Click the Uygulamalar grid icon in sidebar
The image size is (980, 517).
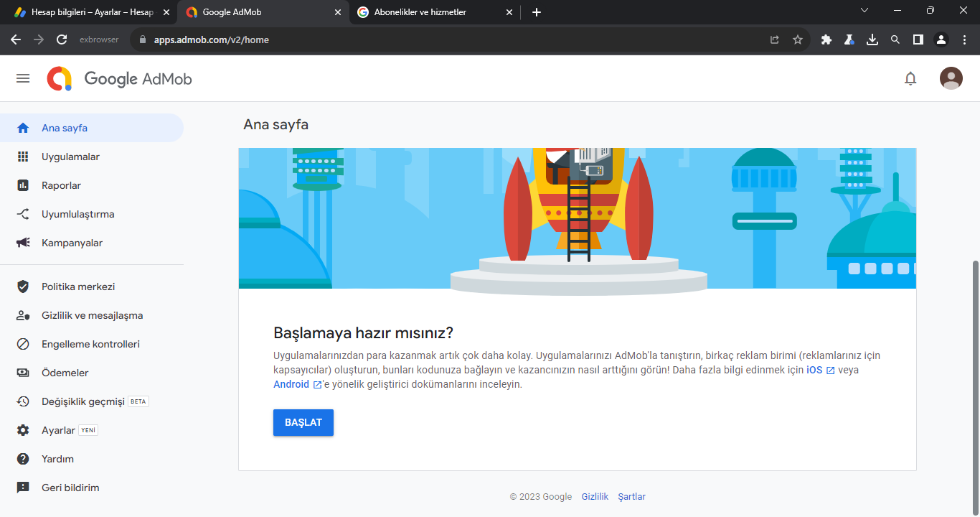pyautogui.click(x=23, y=157)
